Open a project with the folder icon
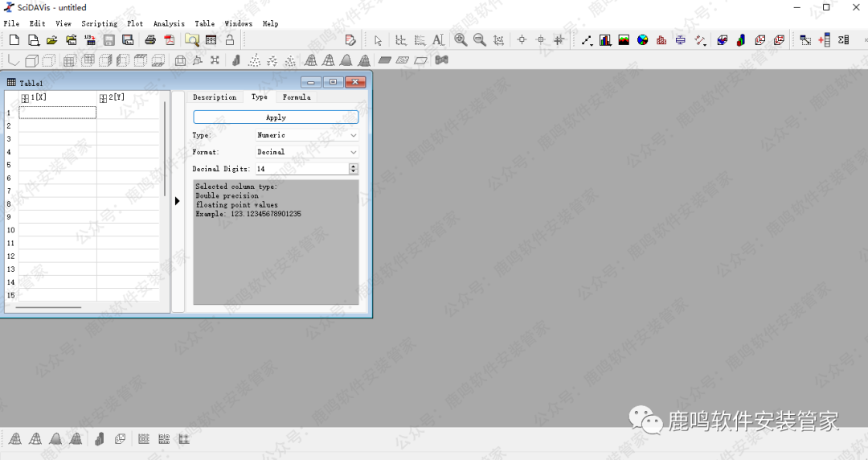The image size is (868, 460). 52,40
